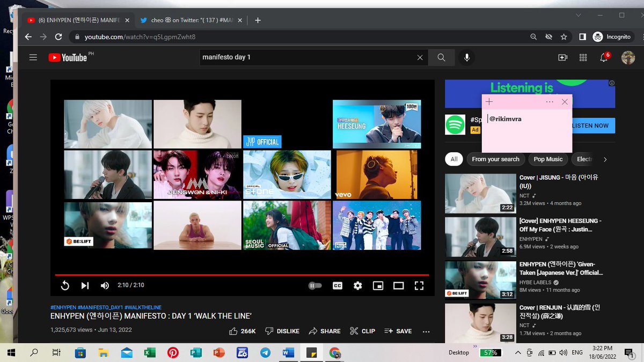The width and height of the screenshot is (644, 362).
Task: Show hidden system tray icons
Action: (517, 352)
